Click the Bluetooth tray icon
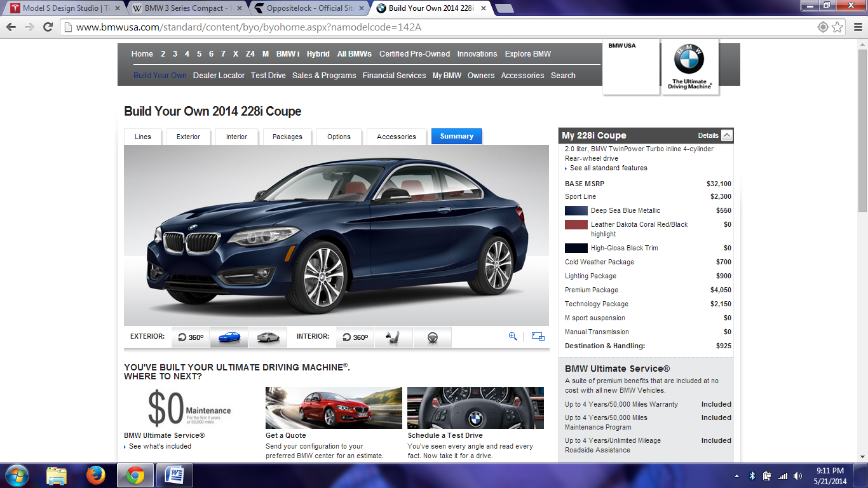This screenshot has height=488, width=868. click(752, 475)
